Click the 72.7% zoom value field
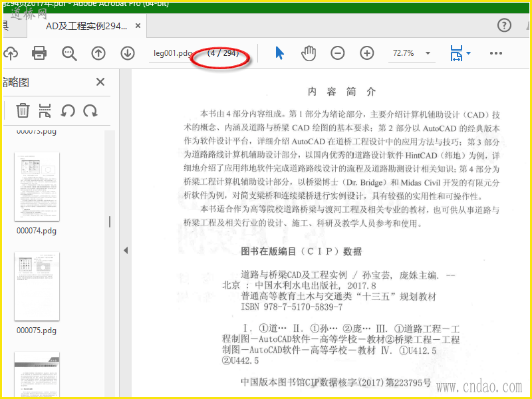The width and height of the screenshot is (532, 399). pyautogui.click(x=404, y=53)
